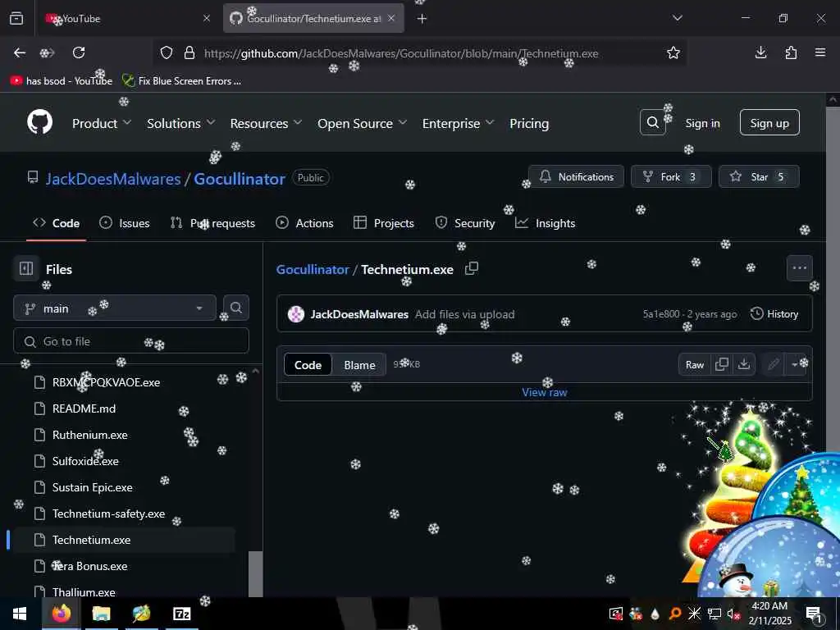Screen dimensions: 840x630
Task: Open the Firefox hamburger menu
Action: tap(820, 52)
